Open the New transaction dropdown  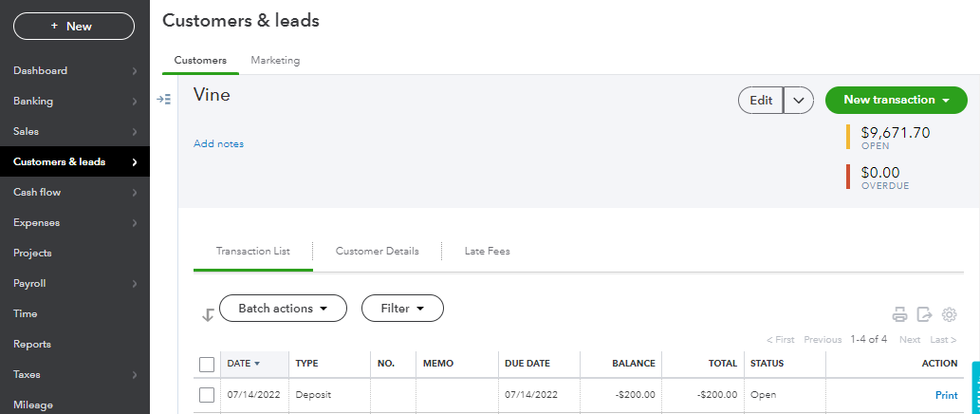coord(896,101)
